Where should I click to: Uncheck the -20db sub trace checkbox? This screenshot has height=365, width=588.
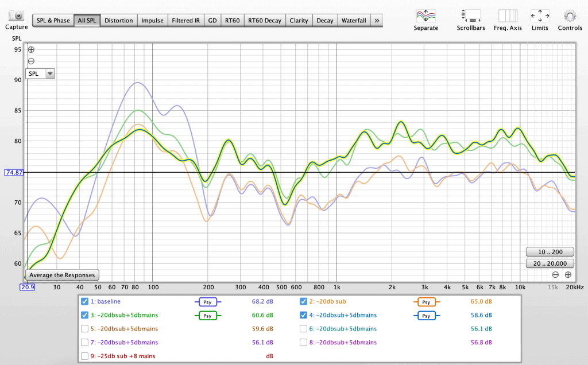[x=304, y=301]
